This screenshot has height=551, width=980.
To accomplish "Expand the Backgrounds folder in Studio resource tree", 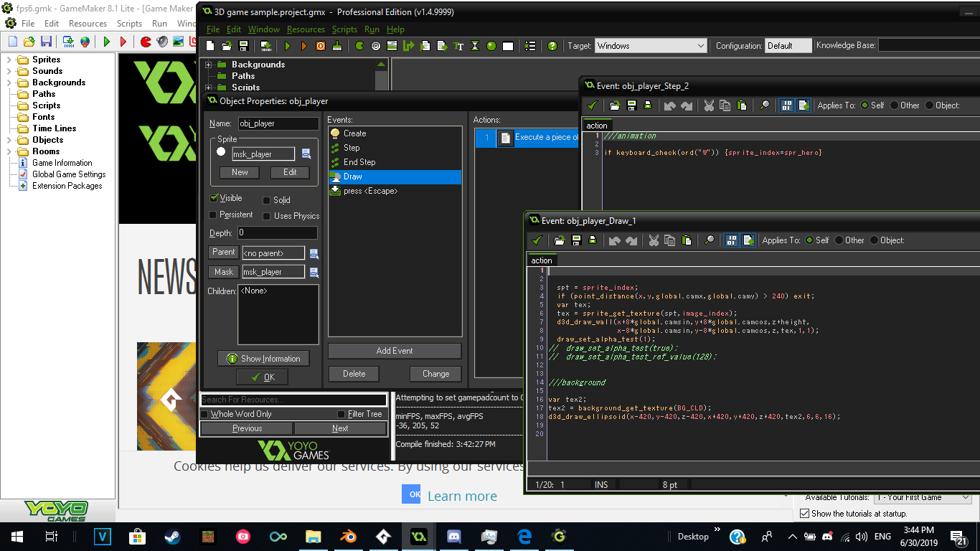I will click(209, 65).
